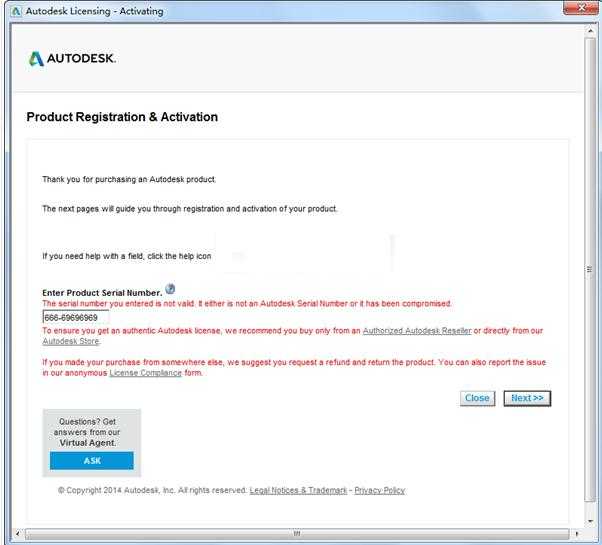This screenshot has height=545, width=602.
Task: Click the ASK virtual agent button
Action: click(x=92, y=461)
